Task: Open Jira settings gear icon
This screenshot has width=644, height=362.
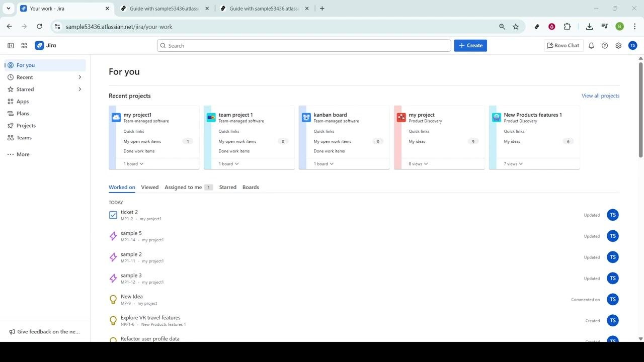Action: pos(618,45)
